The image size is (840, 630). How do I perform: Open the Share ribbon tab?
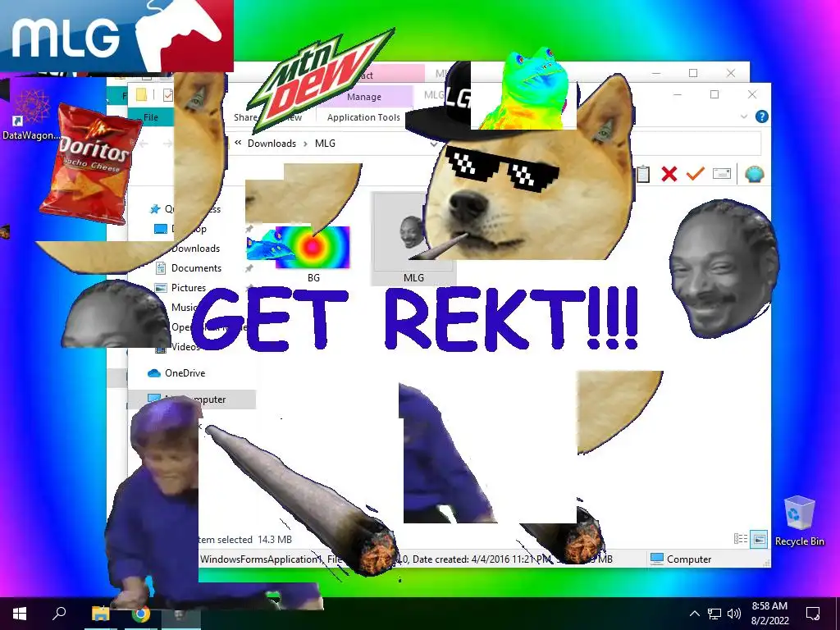tap(244, 117)
